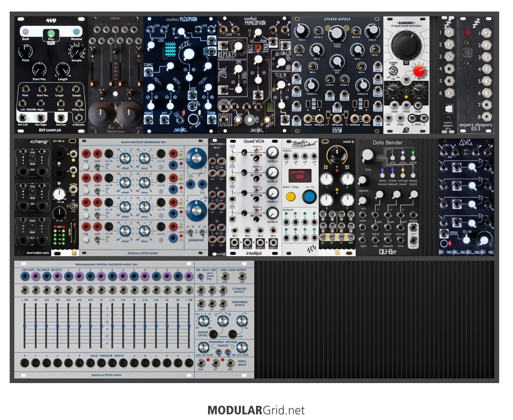Click the purple Bank button on DIY Sampler
The width and height of the screenshot is (513, 420).
pos(25,32)
